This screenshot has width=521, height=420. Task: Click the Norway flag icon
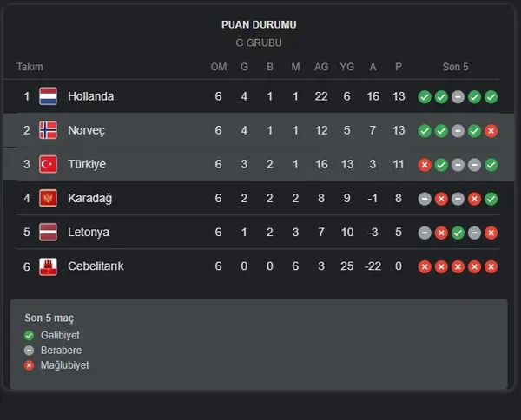[49, 130]
